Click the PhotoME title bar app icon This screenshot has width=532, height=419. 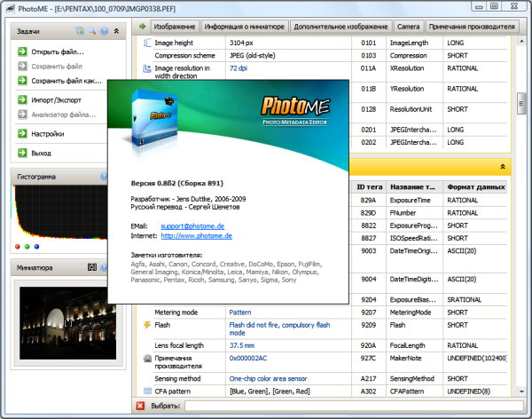tap(10, 9)
